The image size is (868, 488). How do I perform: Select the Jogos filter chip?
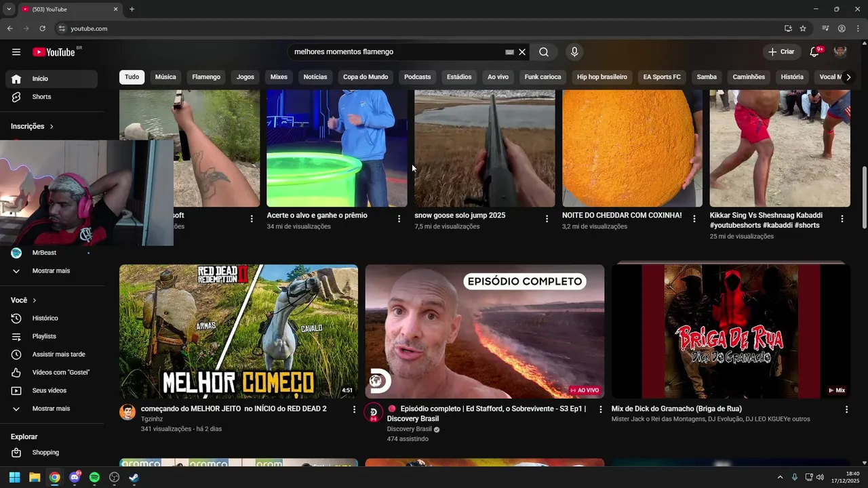tap(245, 77)
